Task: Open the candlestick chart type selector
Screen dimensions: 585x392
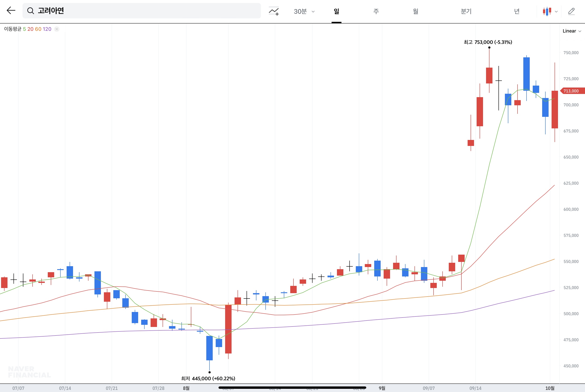Action: 547,11
